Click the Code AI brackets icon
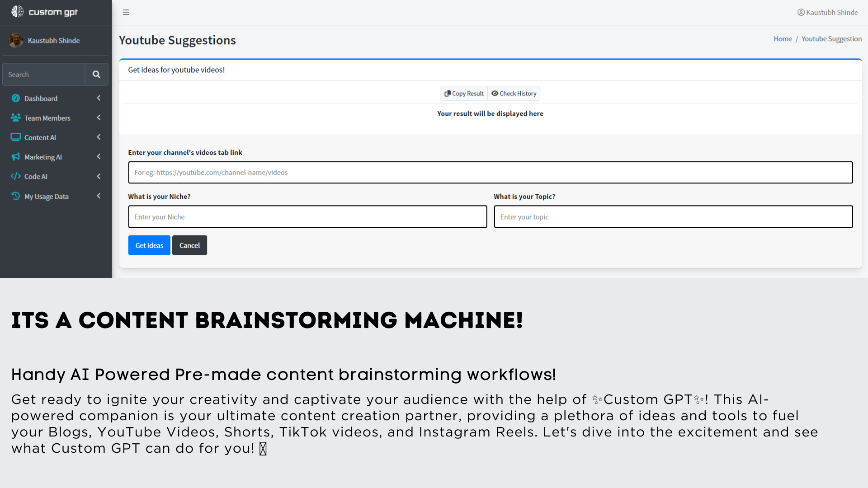The width and height of the screenshot is (868, 488). coord(16,176)
